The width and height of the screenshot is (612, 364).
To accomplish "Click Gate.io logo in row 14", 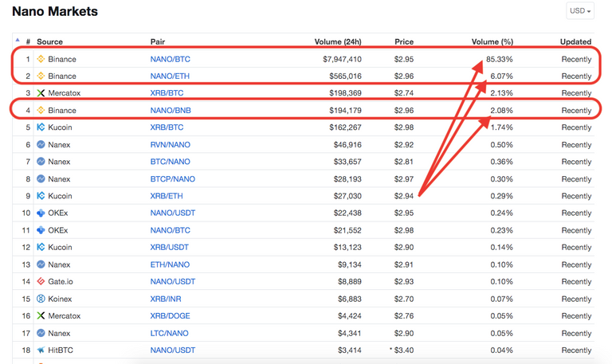I will pos(41,281).
